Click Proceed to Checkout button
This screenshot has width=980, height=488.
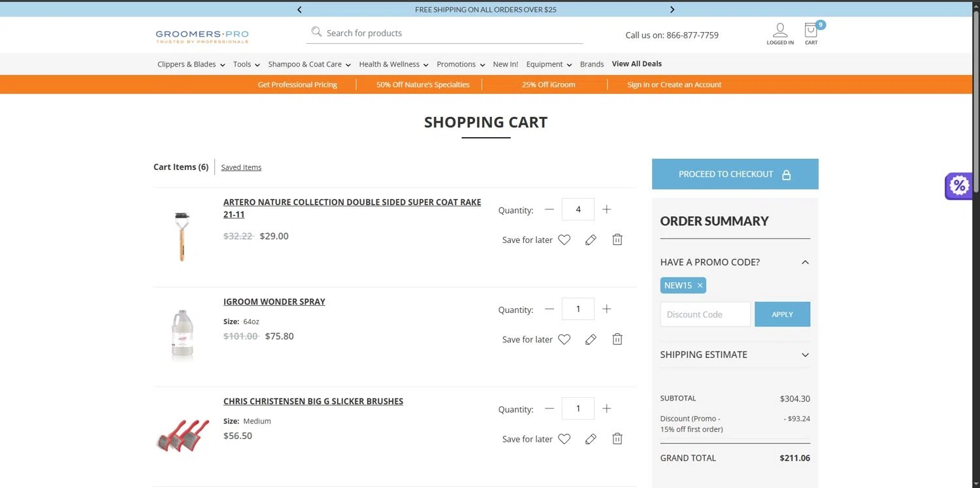coord(735,174)
